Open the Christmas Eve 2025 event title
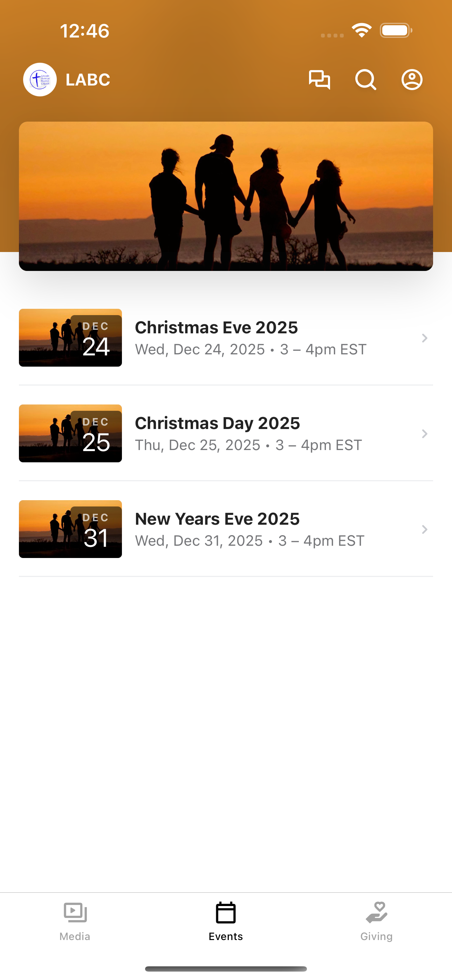Image resolution: width=452 pixels, height=980 pixels. tap(217, 328)
